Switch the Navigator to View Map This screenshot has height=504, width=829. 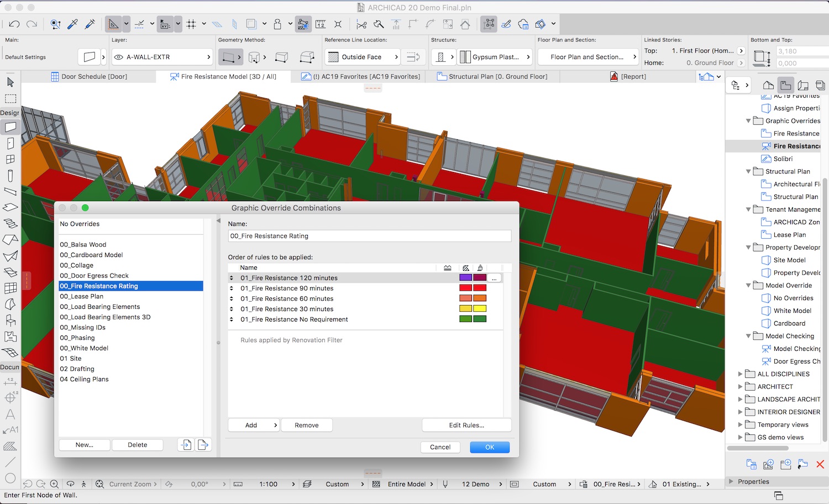pyautogui.click(x=785, y=85)
